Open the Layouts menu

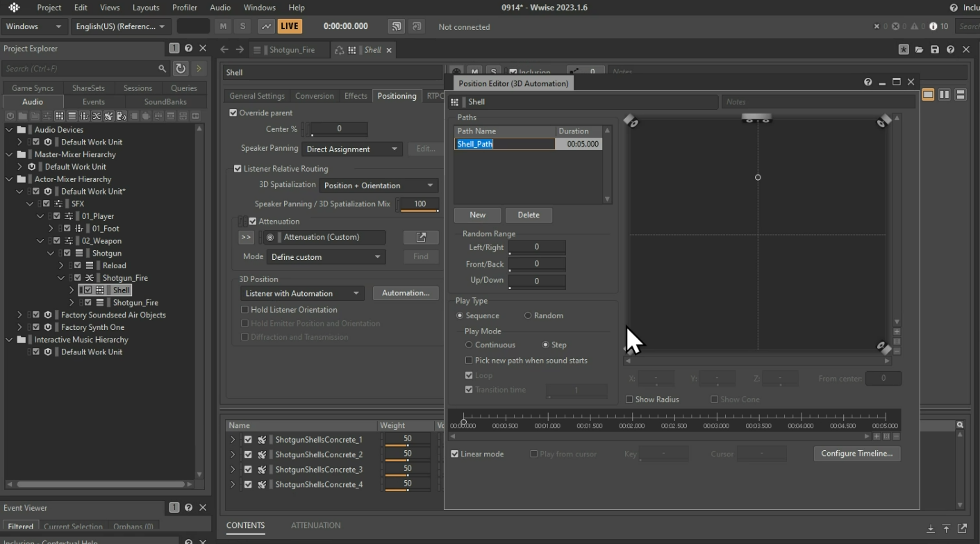coord(146,8)
